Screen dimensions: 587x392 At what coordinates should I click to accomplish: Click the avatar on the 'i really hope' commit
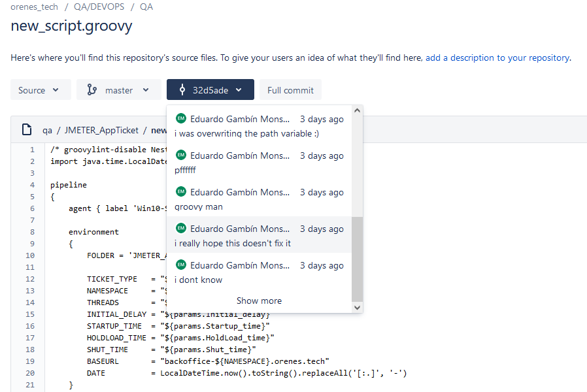click(x=181, y=229)
